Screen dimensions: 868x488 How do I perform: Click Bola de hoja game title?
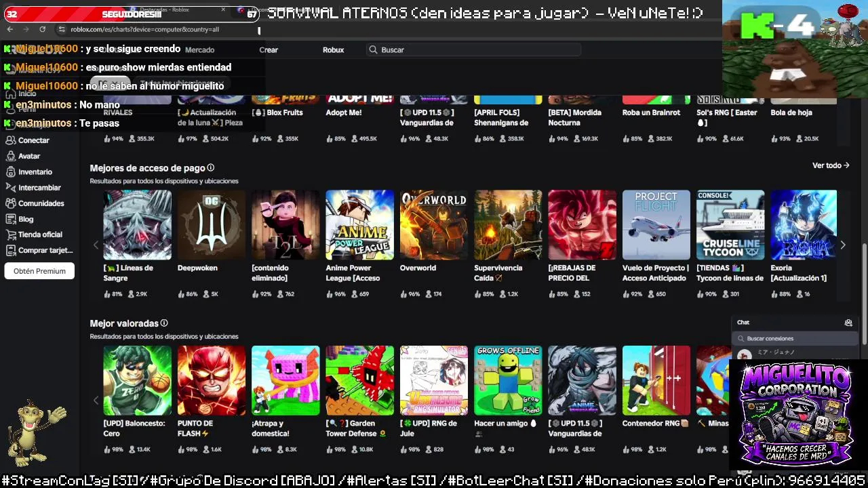(x=791, y=113)
